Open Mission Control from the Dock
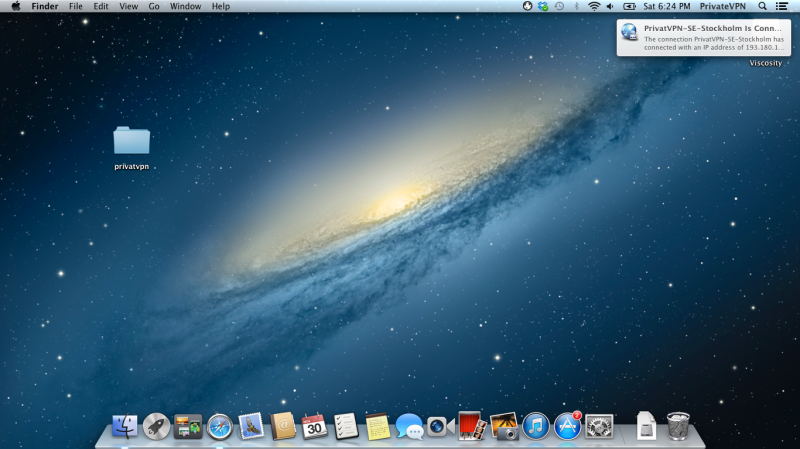This screenshot has height=449, width=800. point(188,426)
